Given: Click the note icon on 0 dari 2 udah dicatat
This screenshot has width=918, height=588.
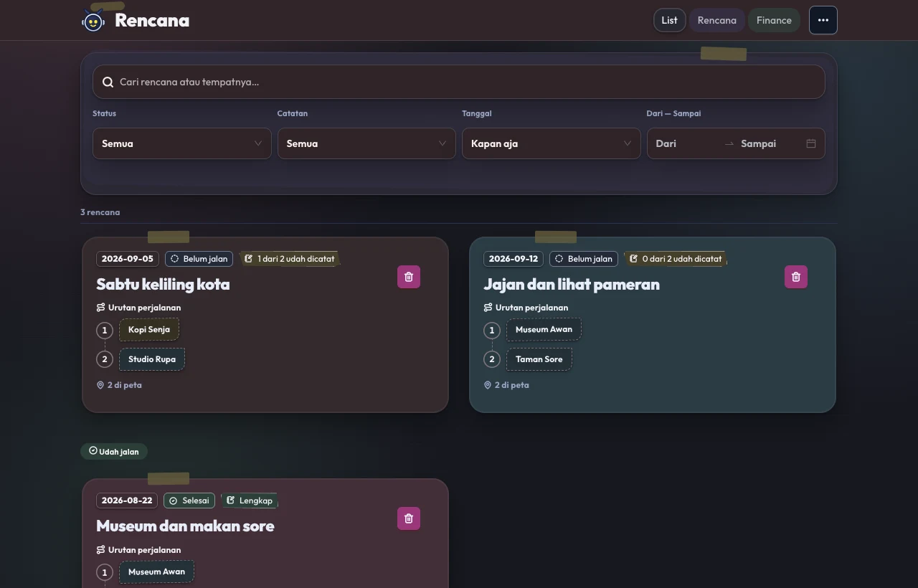Looking at the screenshot, I should pyautogui.click(x=633, y=259).
